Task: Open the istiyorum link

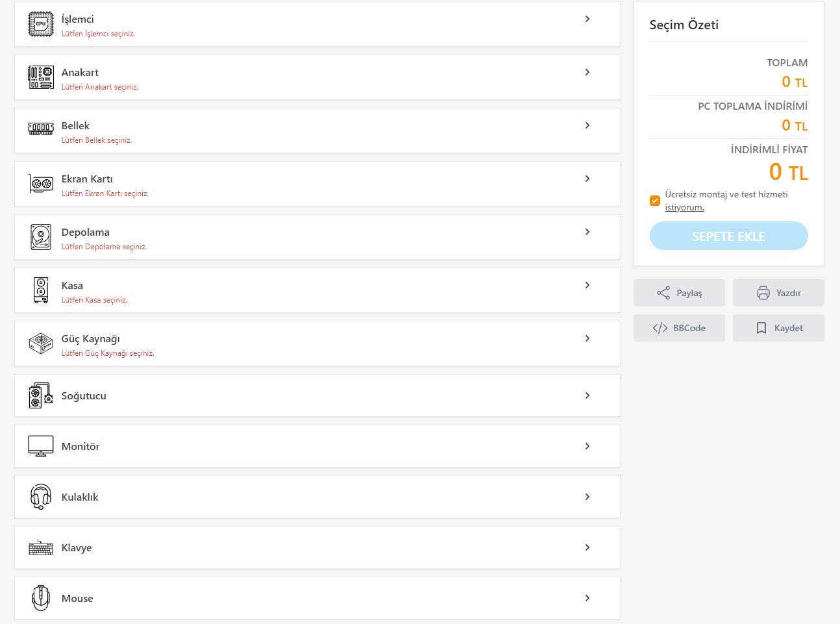Action: (x=684, y=208)
